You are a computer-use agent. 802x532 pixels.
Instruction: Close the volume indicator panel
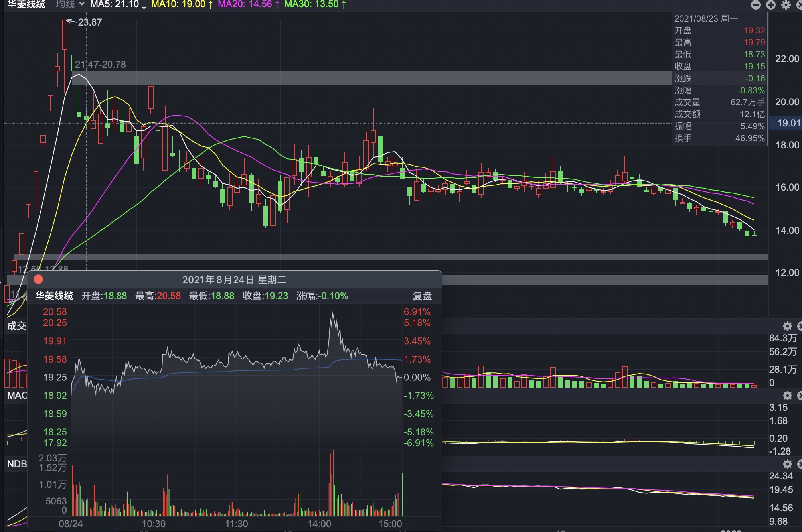[799, 326]
